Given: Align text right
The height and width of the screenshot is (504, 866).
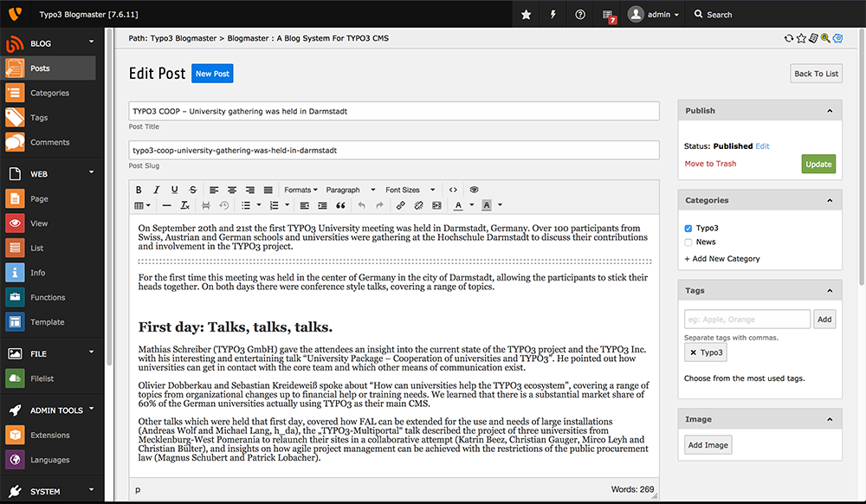Looking at the screenshot, I should [250, 190].
